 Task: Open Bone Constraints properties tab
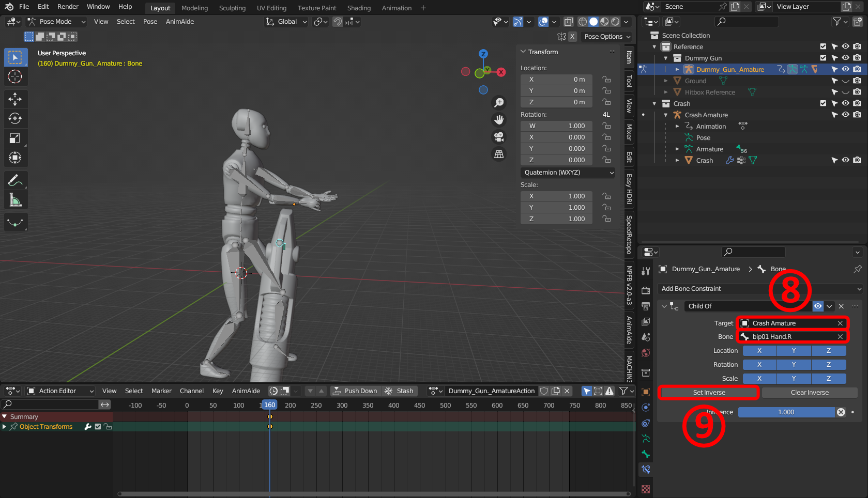[x=646, y=470]
